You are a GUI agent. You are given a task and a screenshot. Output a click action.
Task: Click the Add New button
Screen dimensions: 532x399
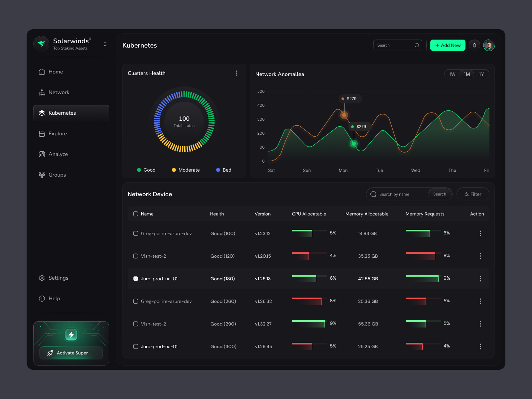448,45
